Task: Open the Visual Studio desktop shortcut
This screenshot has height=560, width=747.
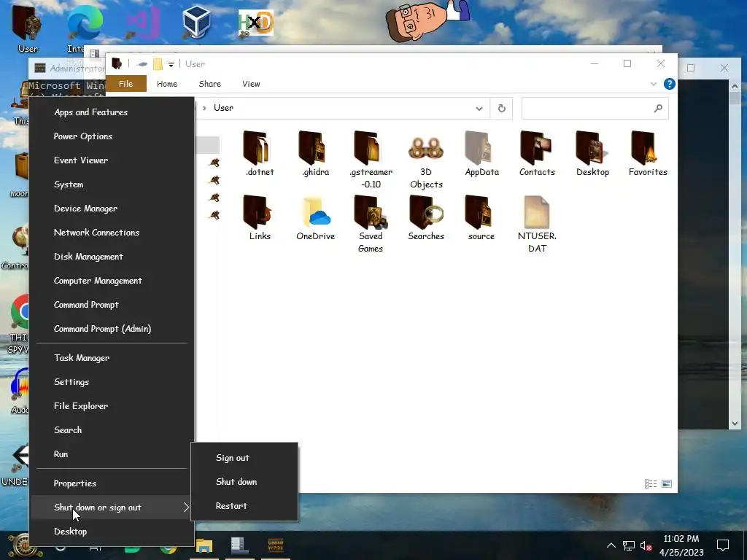Action: pos(142,23)
